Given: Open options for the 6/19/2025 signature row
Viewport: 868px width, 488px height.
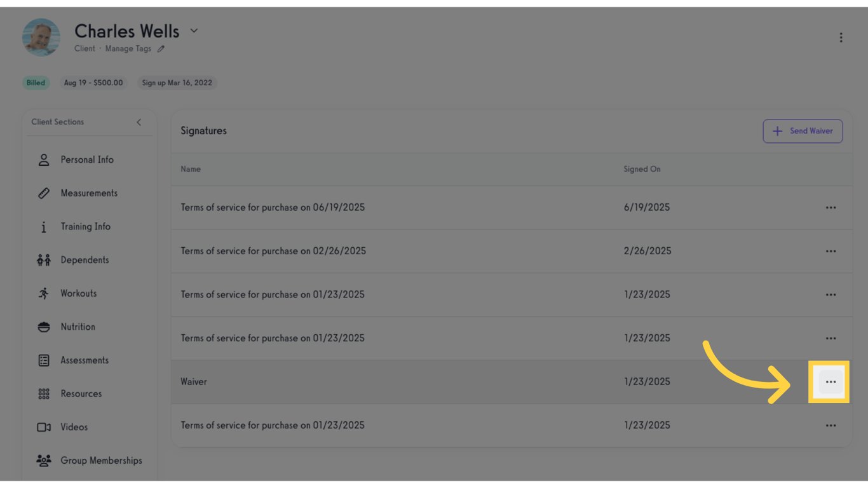Looking at the screenshot, I should point(831,207).
